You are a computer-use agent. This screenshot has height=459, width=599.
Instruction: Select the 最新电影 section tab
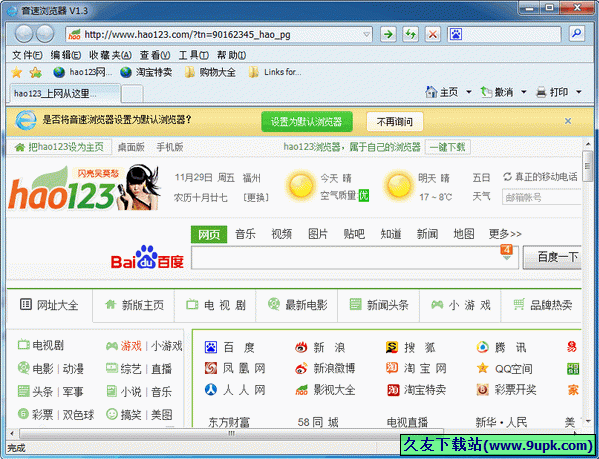click(x=297, y=305)
